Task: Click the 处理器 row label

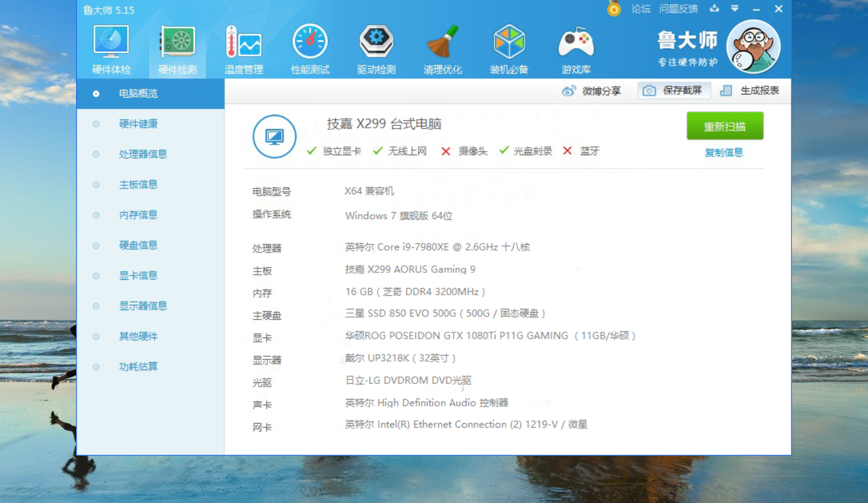Action: pos(267,249)
